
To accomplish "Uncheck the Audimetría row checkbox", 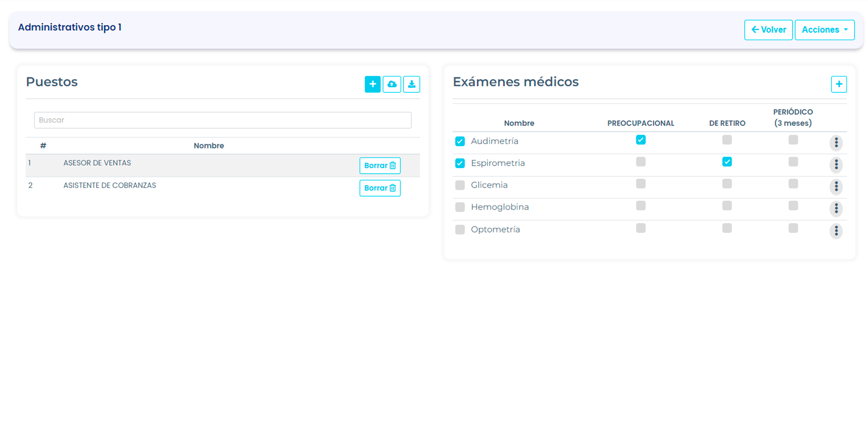I will [x=460, y=141].
